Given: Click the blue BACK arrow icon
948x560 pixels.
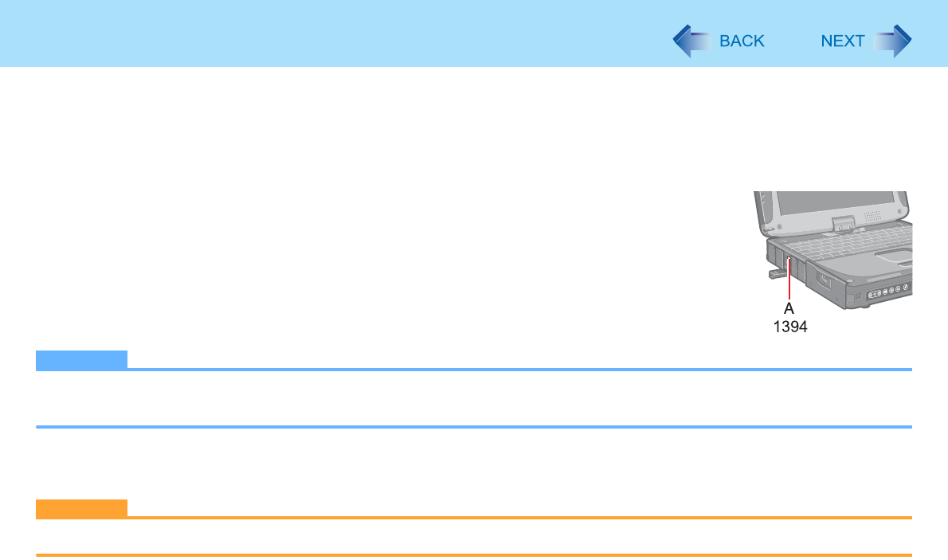Looking at the screenshot, I should [x=691, y=41].
